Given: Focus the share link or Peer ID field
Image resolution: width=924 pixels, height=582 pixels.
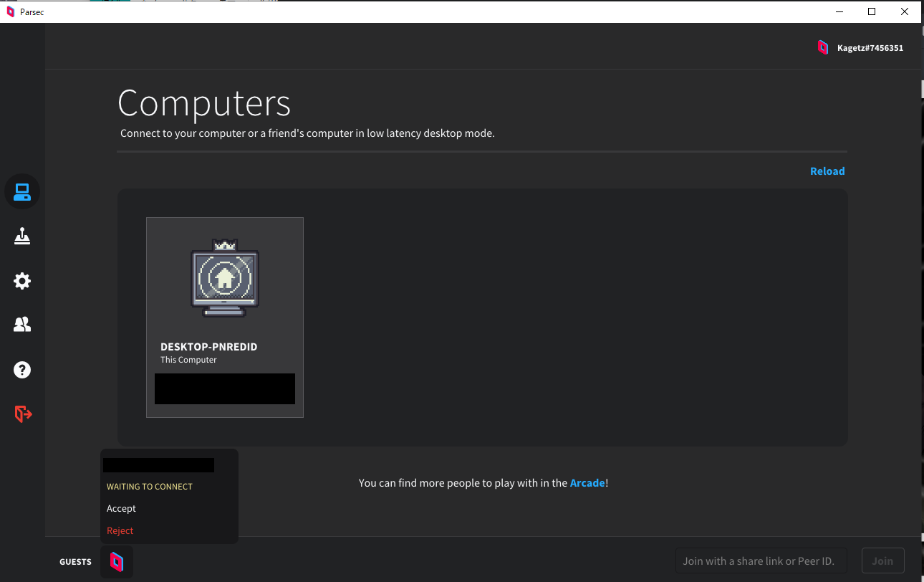Looking at the screenshot, I should coord(761,561).
